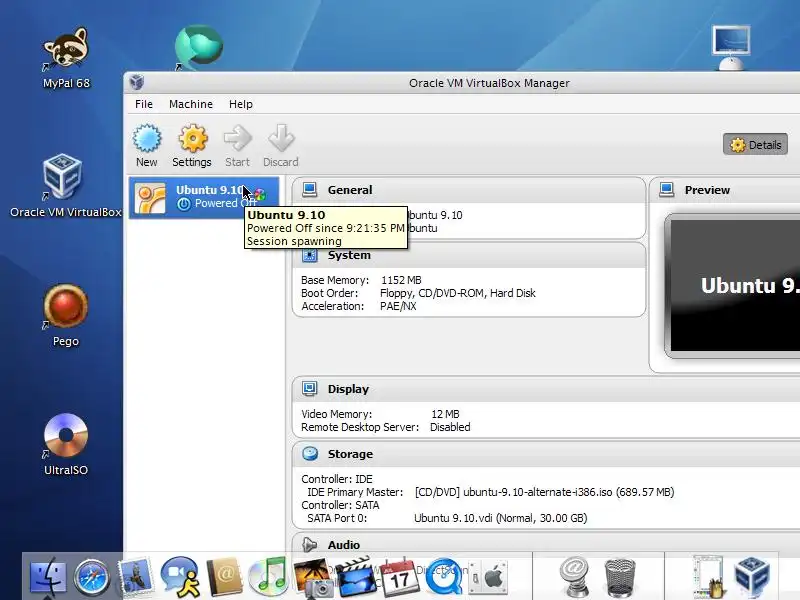Viewport: 800px width, 600px height.
Task: Open the iMac computer desktop icon
Action: [x=731, y=47]
